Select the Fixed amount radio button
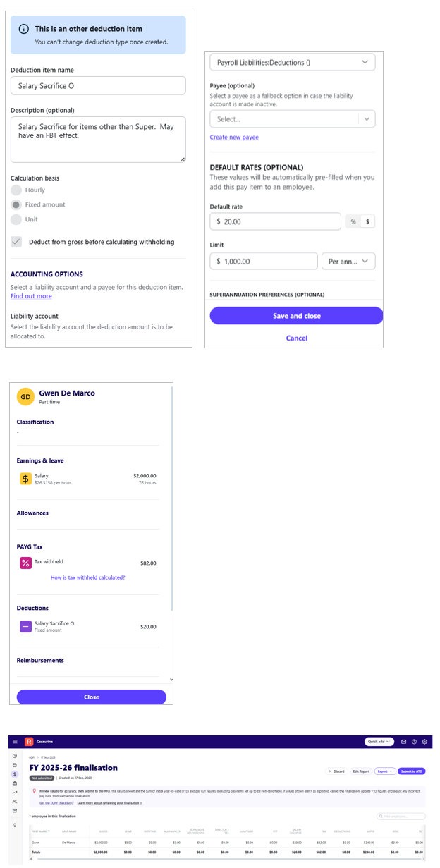 (16, 204)
